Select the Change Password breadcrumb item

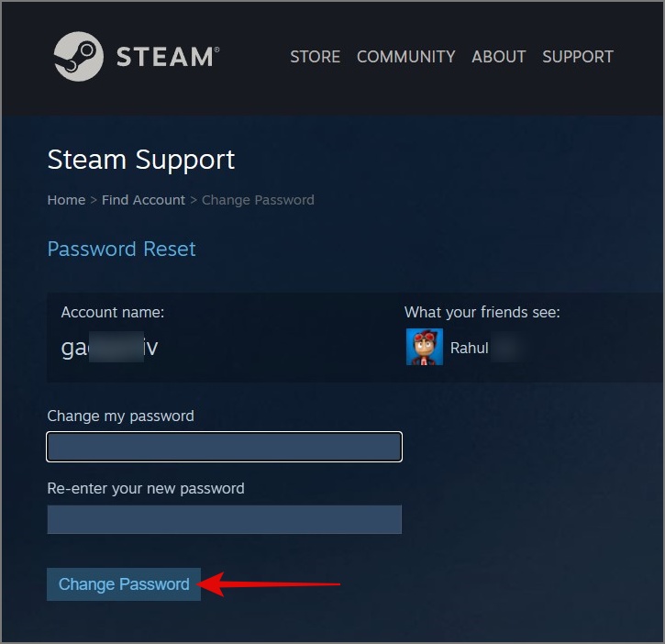pos(258,200)
